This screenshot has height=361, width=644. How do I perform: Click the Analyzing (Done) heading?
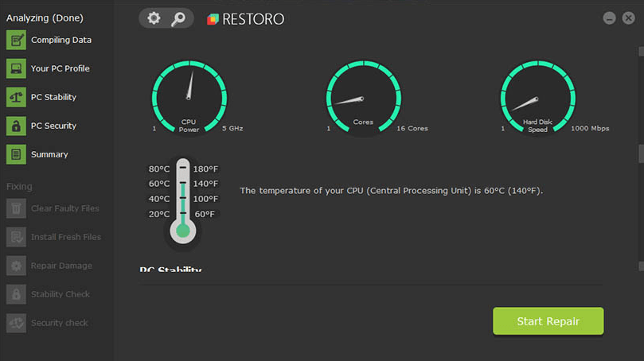coord(45,18)
